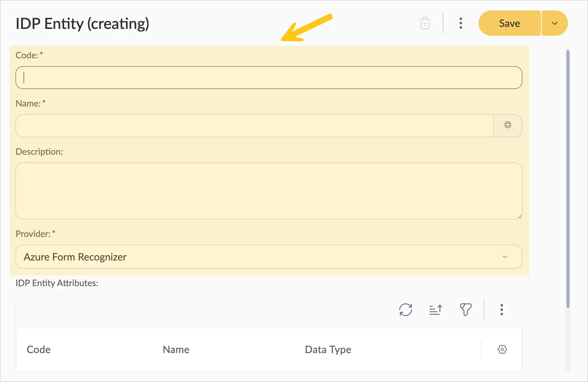Open the filter funnel in attributes toolbar
588x382 pixels.
pyautogui.click(x=466, y=310)
